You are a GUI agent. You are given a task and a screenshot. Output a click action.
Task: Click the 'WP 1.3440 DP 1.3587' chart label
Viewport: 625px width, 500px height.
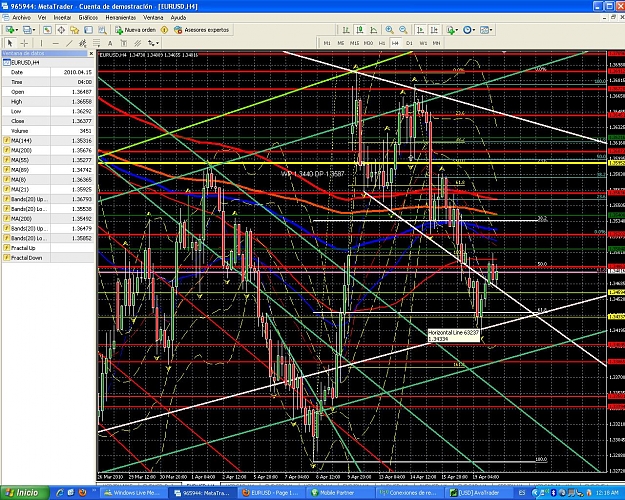312,174
